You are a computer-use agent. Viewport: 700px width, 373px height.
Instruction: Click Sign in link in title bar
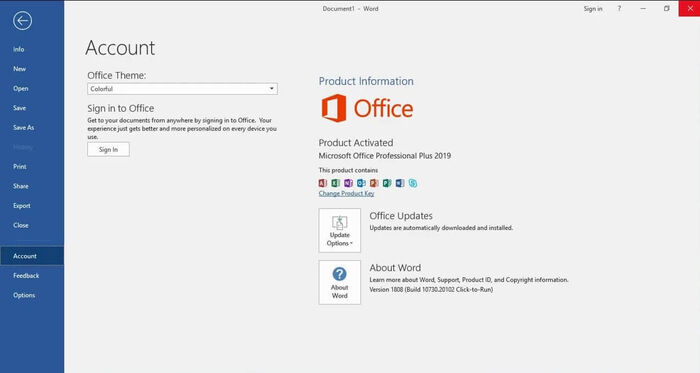click(593, 8)
